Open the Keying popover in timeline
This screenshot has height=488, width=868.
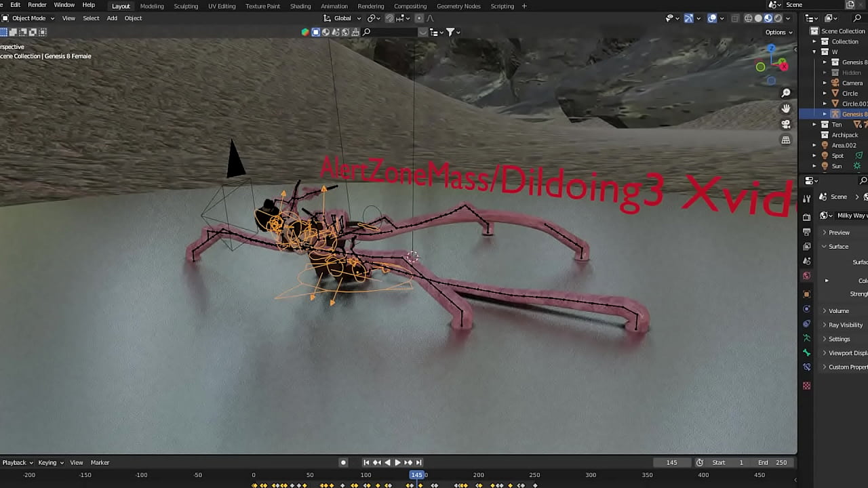50,462
